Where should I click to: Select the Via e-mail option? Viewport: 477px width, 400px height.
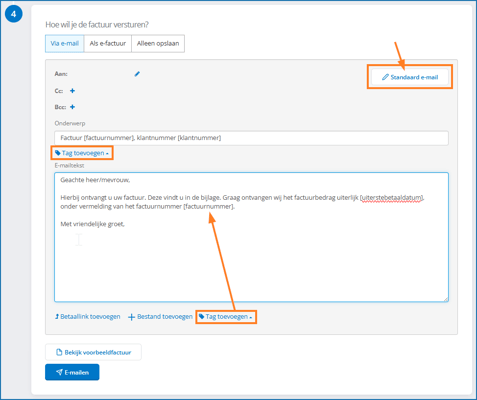point(65,43)
